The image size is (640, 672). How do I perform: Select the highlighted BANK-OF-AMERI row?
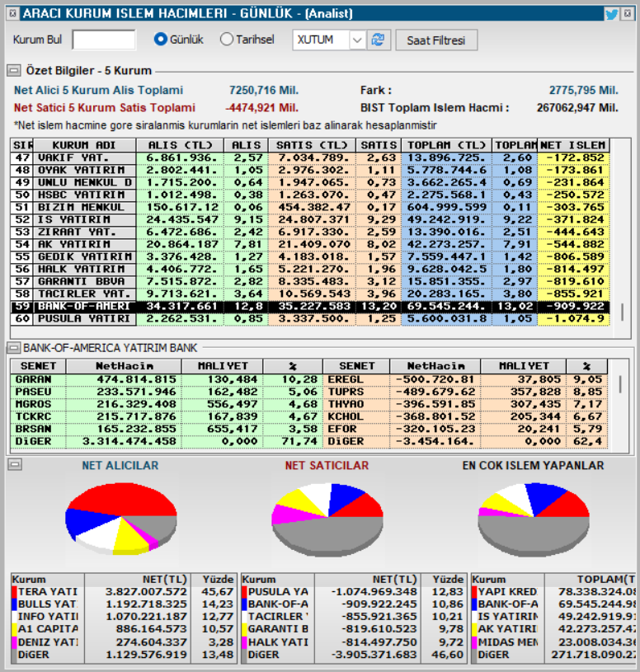(309, 307)
